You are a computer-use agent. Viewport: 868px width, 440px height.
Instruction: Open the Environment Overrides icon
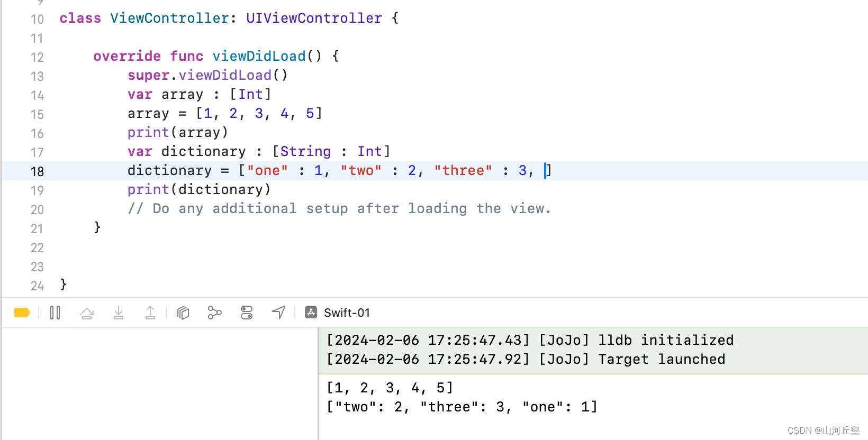247,313
